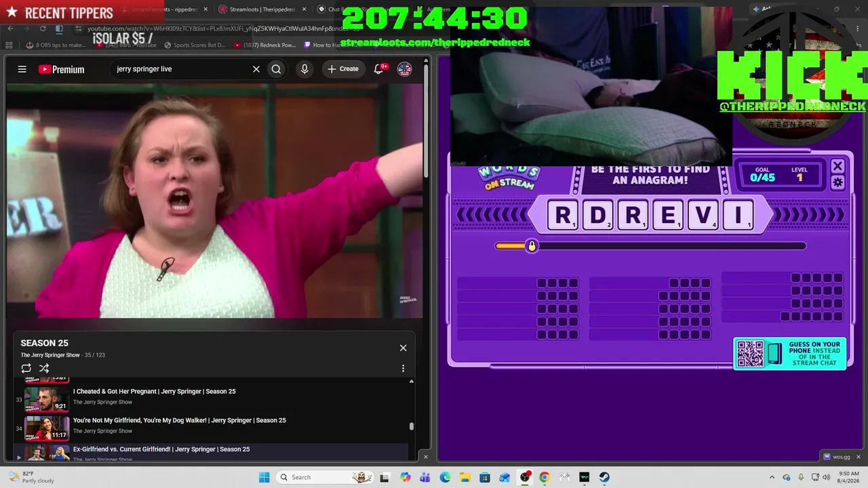Click the Create button on YouTube
The height and width of the screenshot is (488, 868).
coord(343,69)
